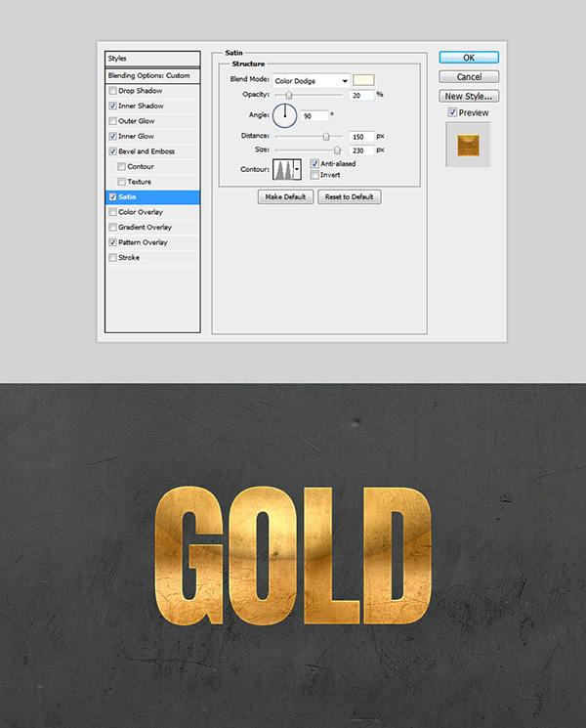Screen dimensions: 586x728
Task: Select Blending Options: Custom entry
Action: pos(151,75)
